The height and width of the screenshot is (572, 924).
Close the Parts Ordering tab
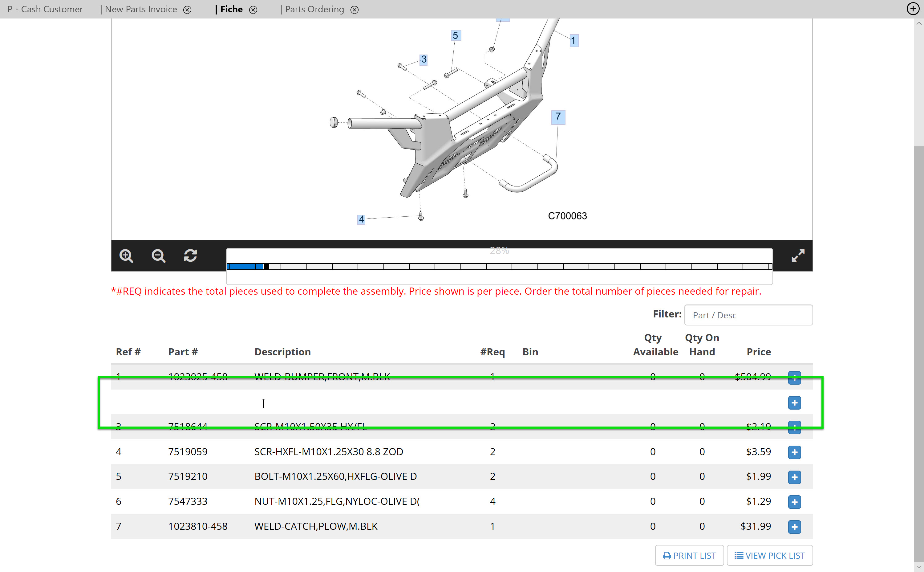coord(354,10)
